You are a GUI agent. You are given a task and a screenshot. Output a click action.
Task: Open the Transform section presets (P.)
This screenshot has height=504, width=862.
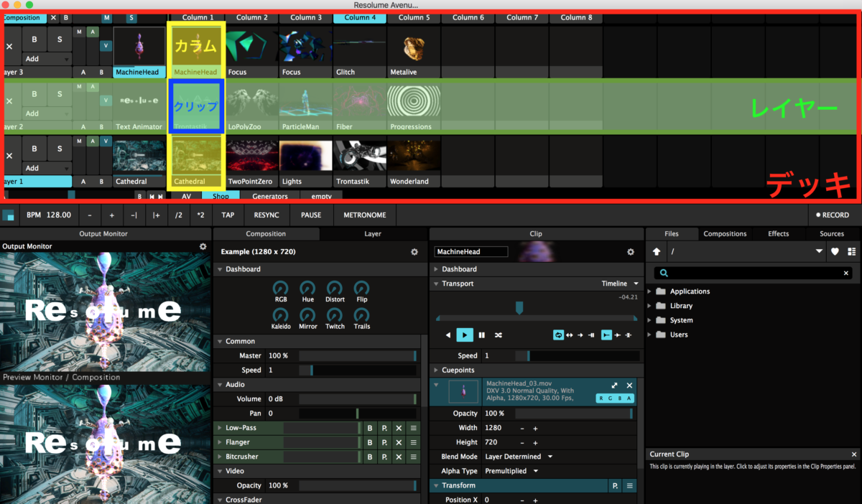tap(615, 486)
